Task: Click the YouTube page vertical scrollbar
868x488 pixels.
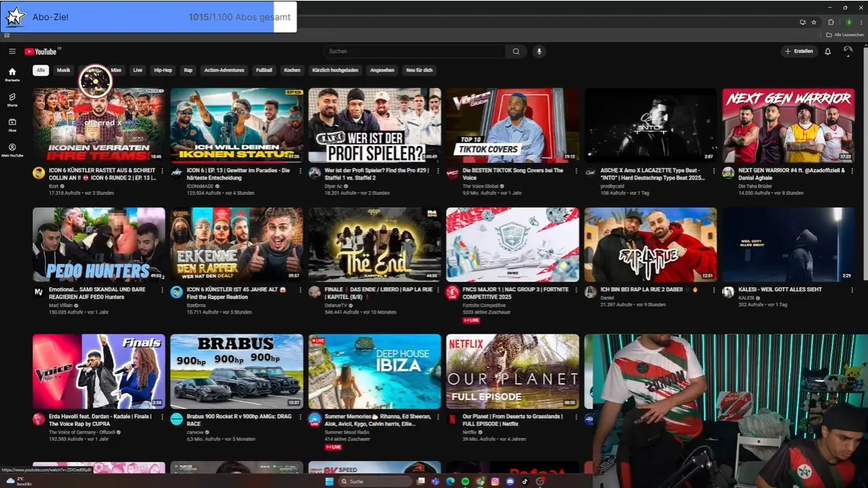Action: [865, 166]
